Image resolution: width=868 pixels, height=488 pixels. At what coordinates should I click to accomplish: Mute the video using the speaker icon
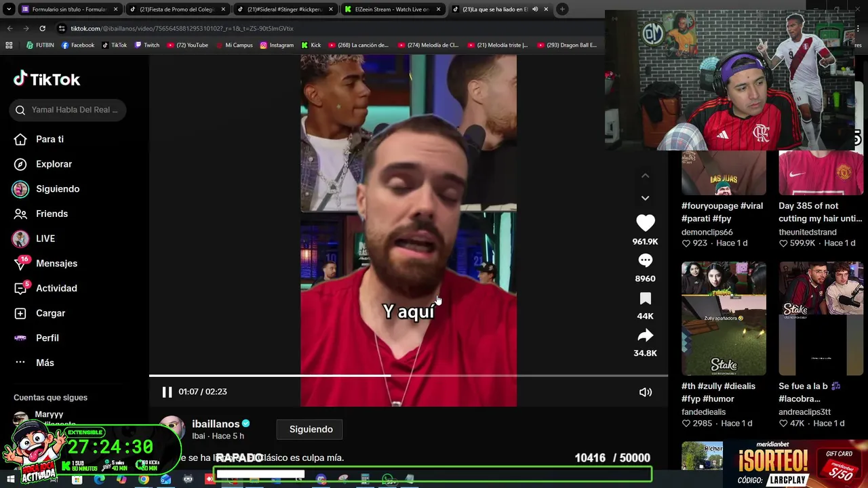point(646,392)
